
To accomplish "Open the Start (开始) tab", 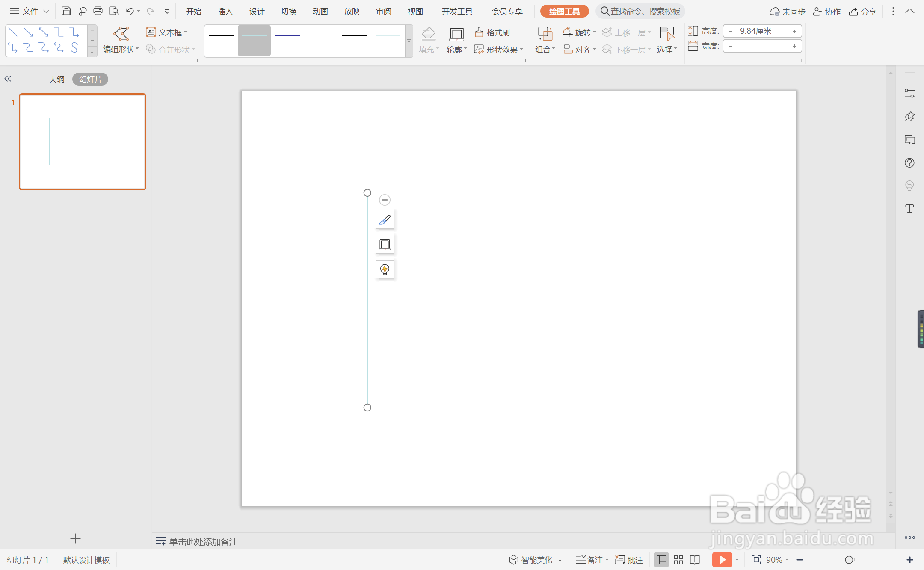I will (194, 12).
